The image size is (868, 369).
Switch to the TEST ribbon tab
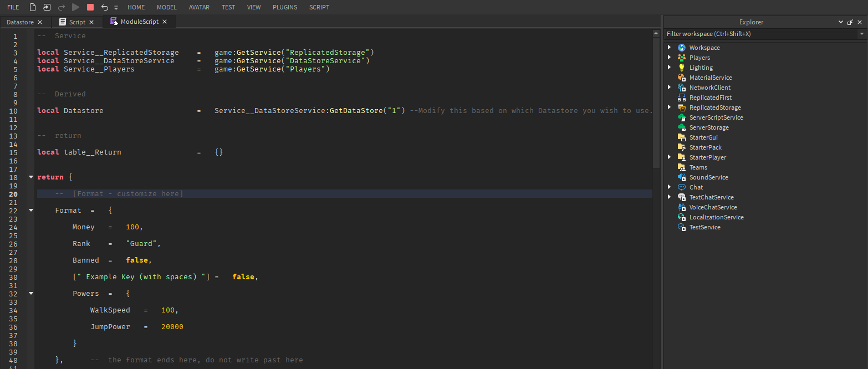228,7
